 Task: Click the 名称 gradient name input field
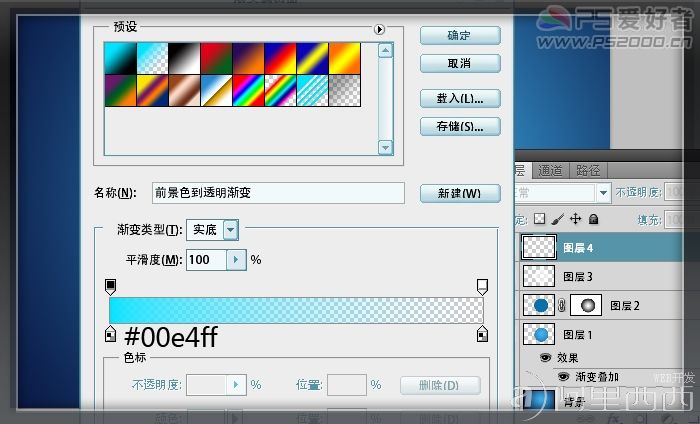(x=278, y=193)
